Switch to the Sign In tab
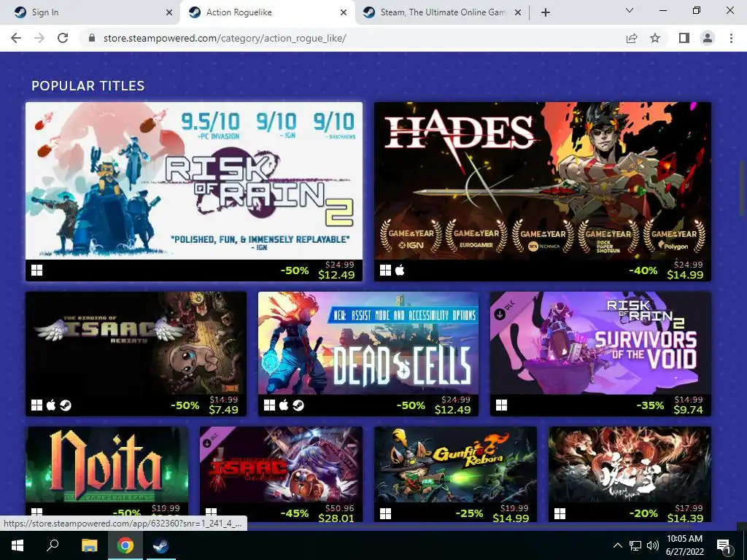 89,12
